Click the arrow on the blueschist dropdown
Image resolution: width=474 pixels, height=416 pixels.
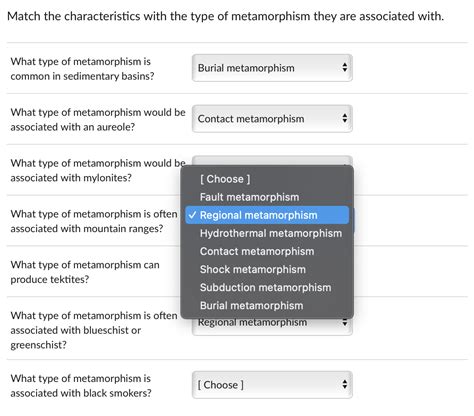[345, 323]
